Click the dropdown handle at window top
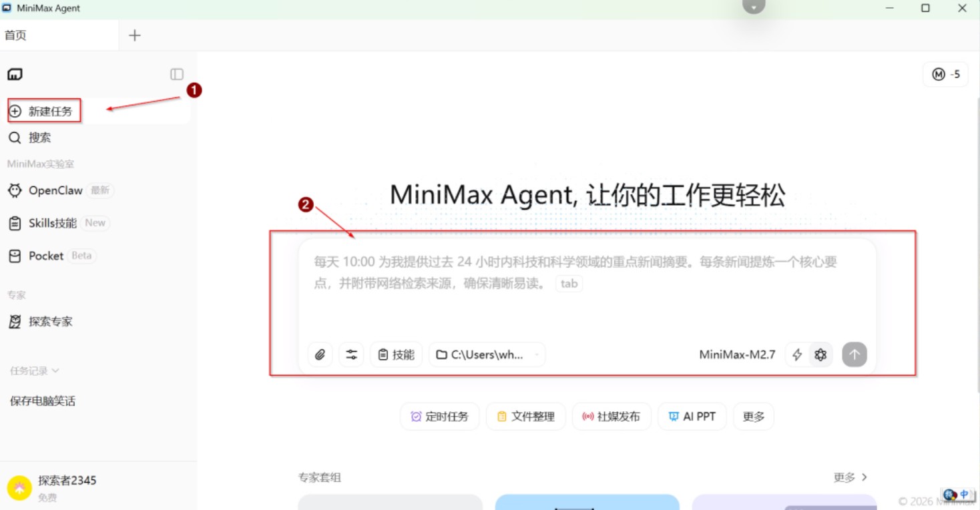The image size is (980, 510). point(754,6)
